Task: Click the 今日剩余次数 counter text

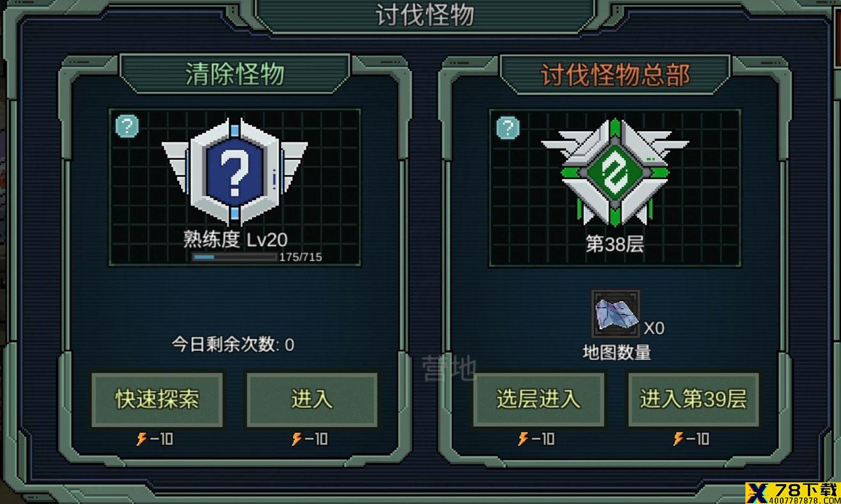Action: 233,345
